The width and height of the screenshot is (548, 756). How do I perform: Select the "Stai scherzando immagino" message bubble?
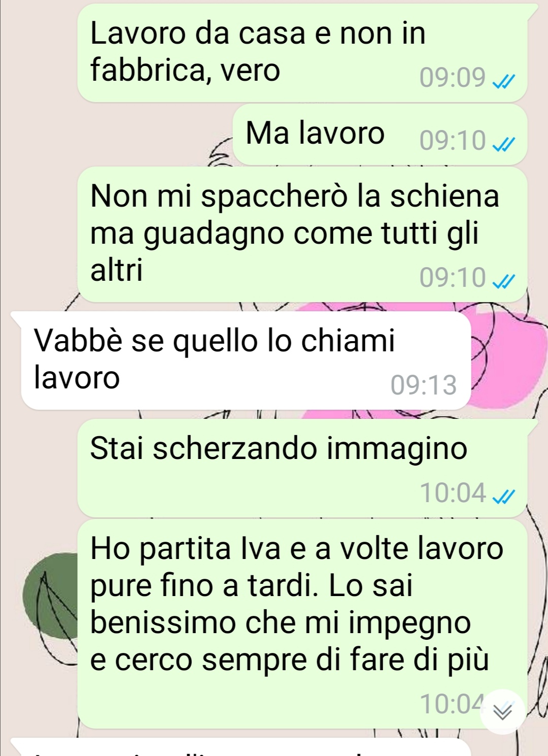coord(303,468)
